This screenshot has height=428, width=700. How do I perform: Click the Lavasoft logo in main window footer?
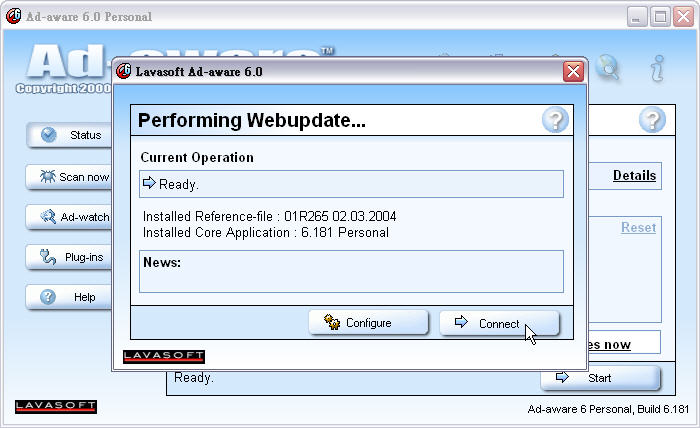click(56, 407)
